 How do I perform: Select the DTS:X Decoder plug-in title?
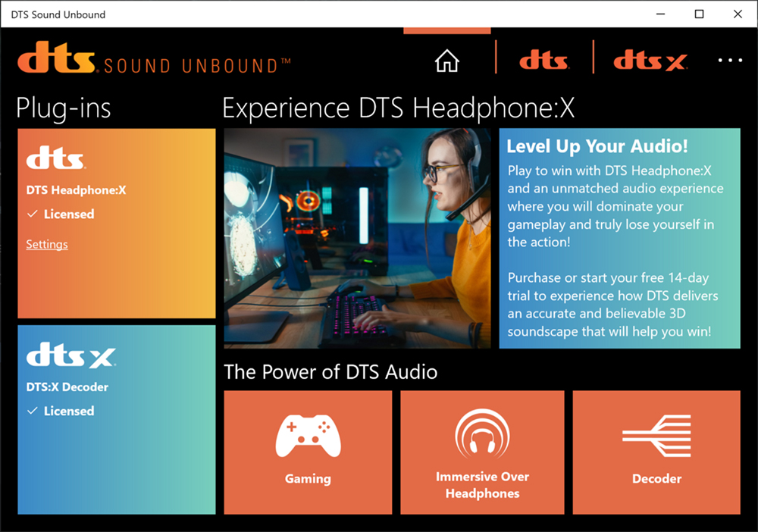(x=67, y=386)
